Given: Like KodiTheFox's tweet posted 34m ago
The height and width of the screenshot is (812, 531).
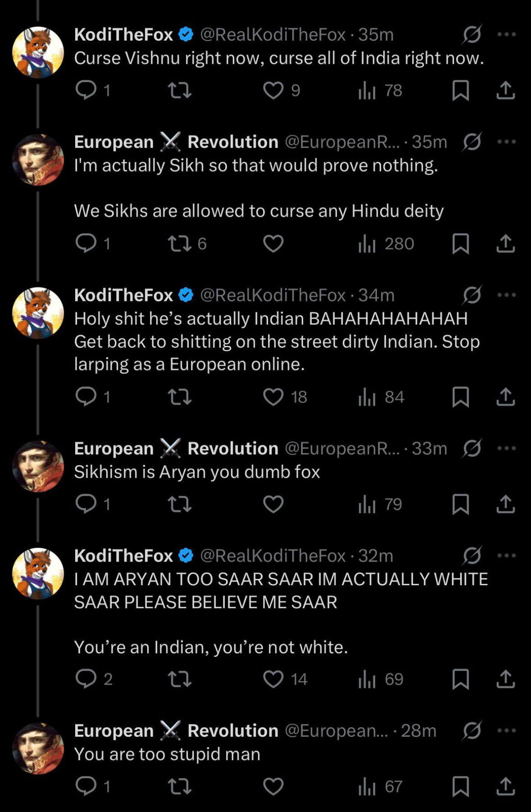Looking at the screenshot, I should point(273,396).
